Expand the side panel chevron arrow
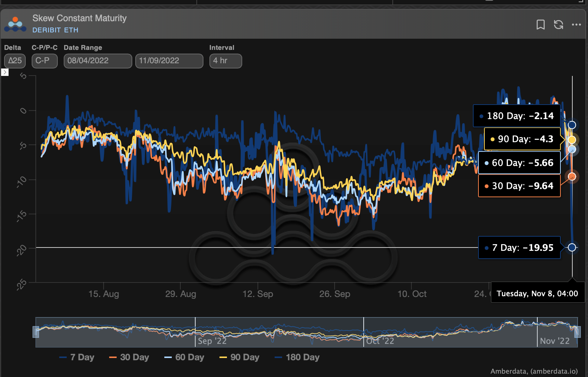Screen dimensions: 588x377 (5, 72)
